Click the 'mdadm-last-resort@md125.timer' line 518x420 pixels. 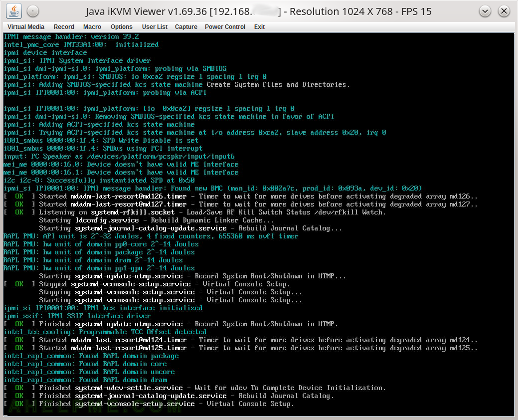point(241,348)
